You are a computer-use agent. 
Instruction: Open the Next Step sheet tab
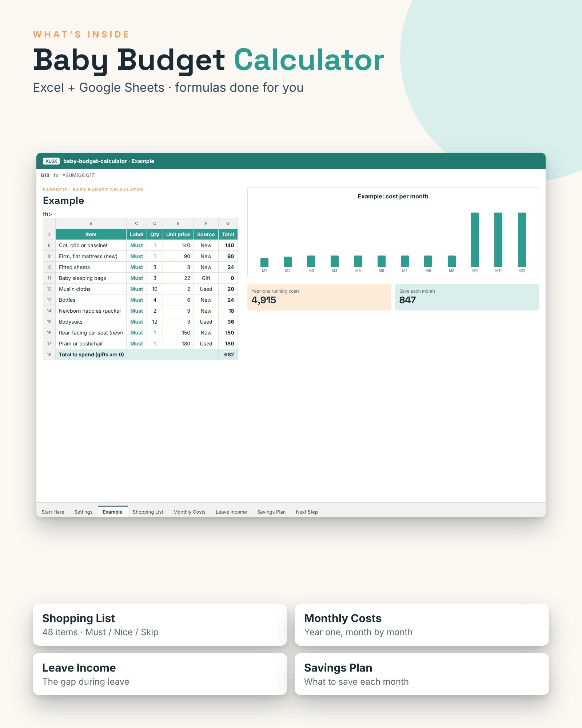click(307, 512)
